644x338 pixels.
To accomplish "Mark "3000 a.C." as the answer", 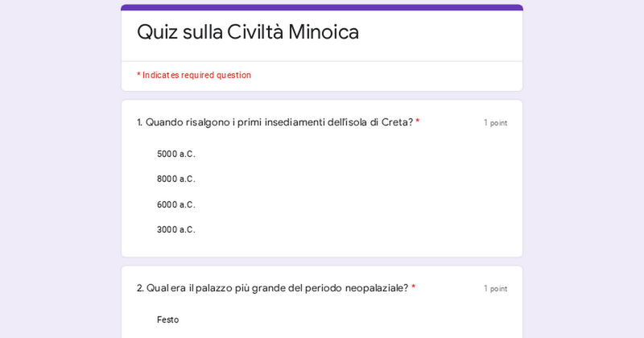I will (x=175, y=229).
